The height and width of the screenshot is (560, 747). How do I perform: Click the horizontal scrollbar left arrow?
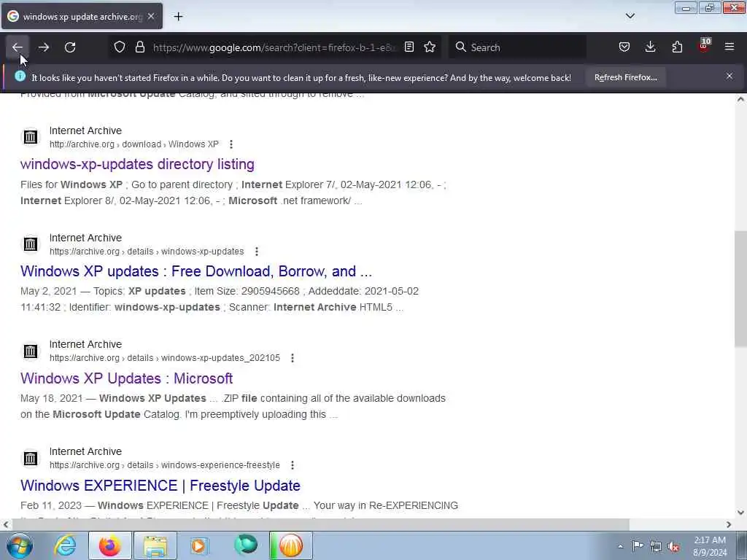(5, 524)
